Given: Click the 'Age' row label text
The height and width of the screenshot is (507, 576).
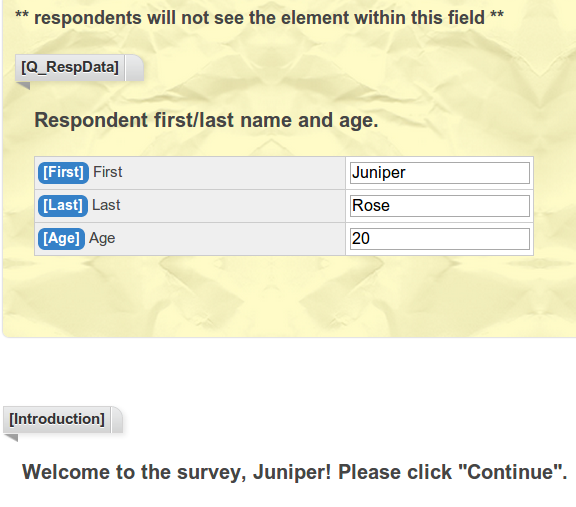Looking at the screenshot, I should click(x=102, y=238).
